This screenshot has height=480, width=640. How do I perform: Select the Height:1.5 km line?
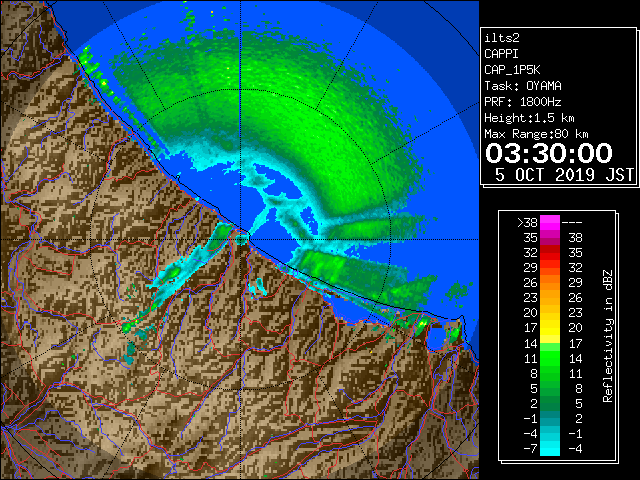click(529, 118)
